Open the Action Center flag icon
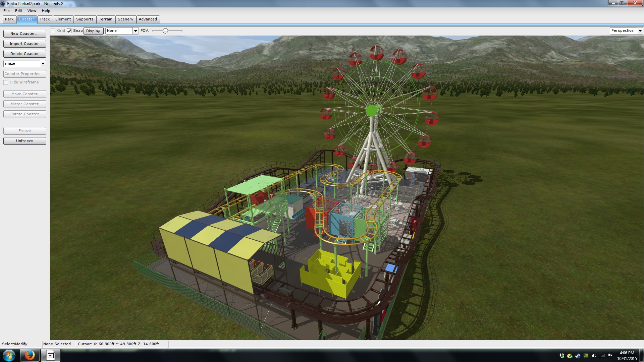This screenshot has width=644, height=362. [610, 356]
